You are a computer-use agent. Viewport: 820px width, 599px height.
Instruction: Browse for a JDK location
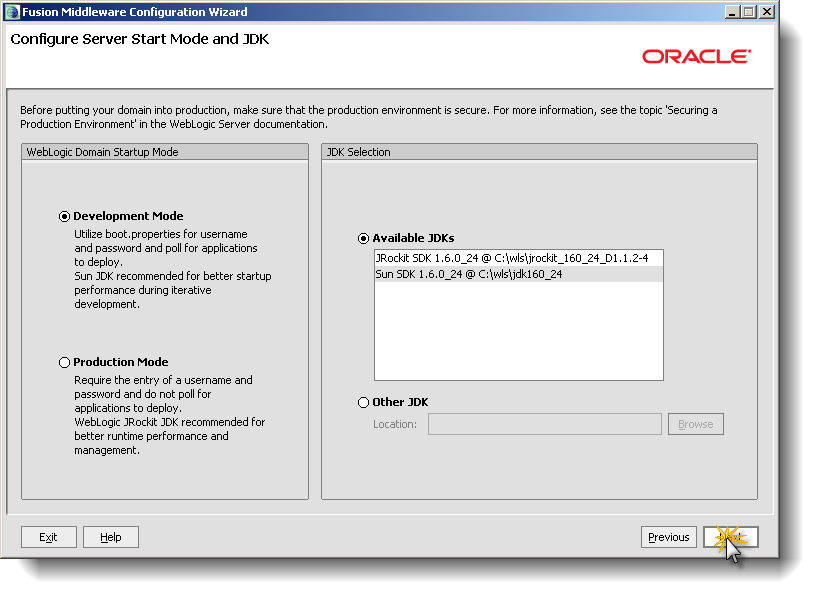pos(695,423)
